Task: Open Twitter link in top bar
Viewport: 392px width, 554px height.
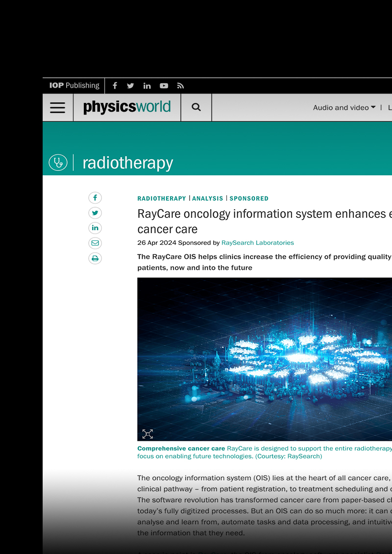Action: [x=130, y=86]
